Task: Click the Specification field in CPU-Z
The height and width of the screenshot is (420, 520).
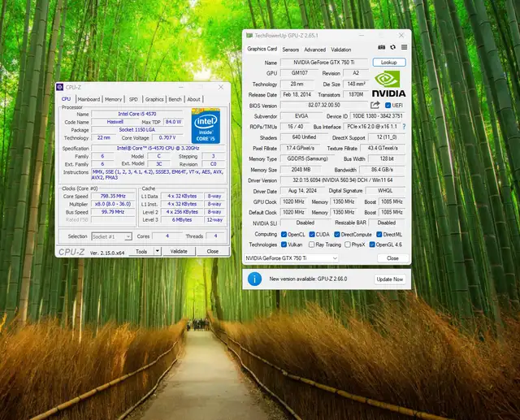Action: click(x=158, y=148)
